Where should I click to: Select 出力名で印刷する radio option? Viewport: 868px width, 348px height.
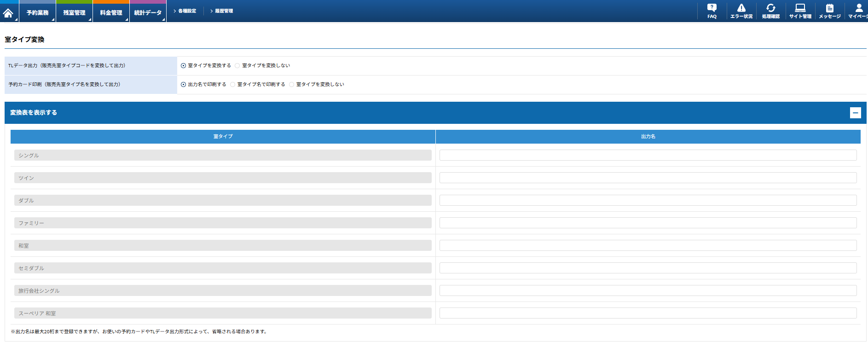(x=184, y=85)
